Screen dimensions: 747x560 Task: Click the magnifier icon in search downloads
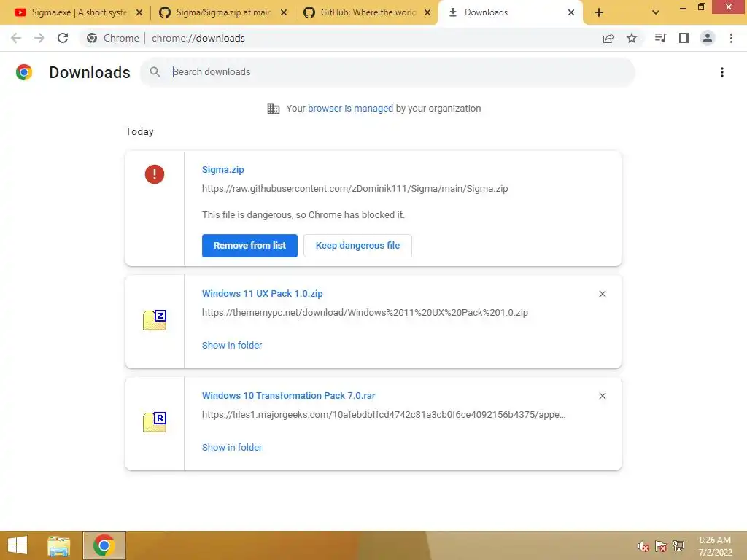(x=155, y=72)
